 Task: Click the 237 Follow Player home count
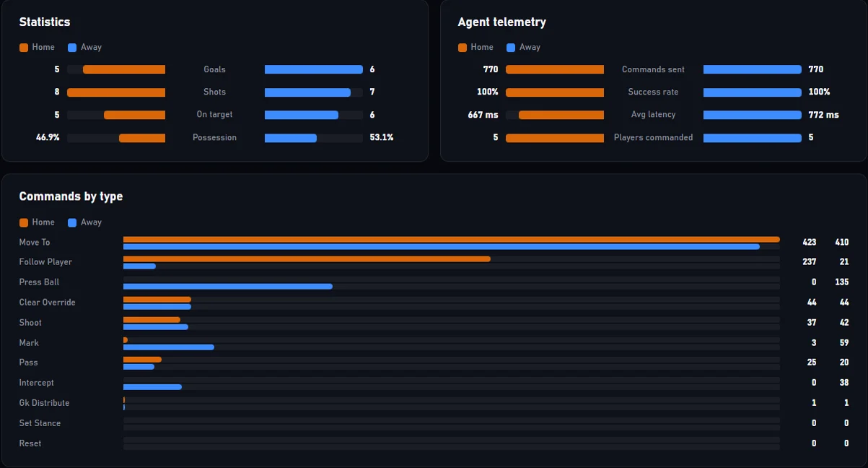[x=810, y=262]
